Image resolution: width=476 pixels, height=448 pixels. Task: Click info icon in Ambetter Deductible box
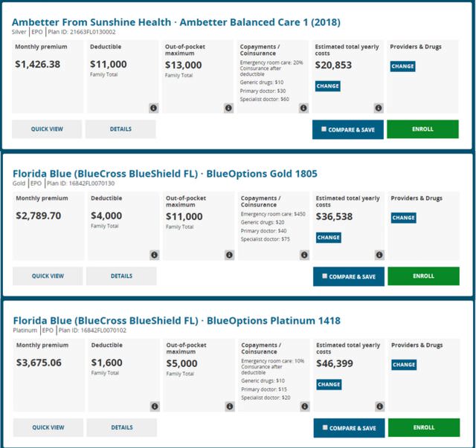tap(153, 108)
